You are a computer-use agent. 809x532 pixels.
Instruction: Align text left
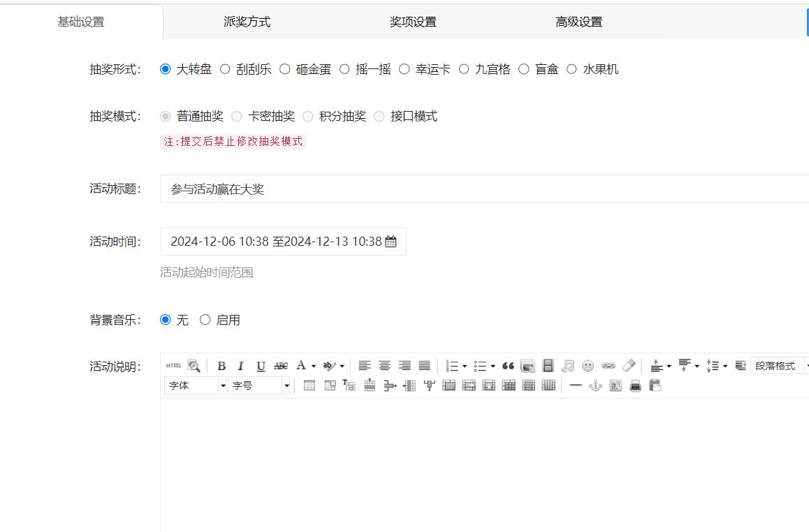[x=364, y=366]
